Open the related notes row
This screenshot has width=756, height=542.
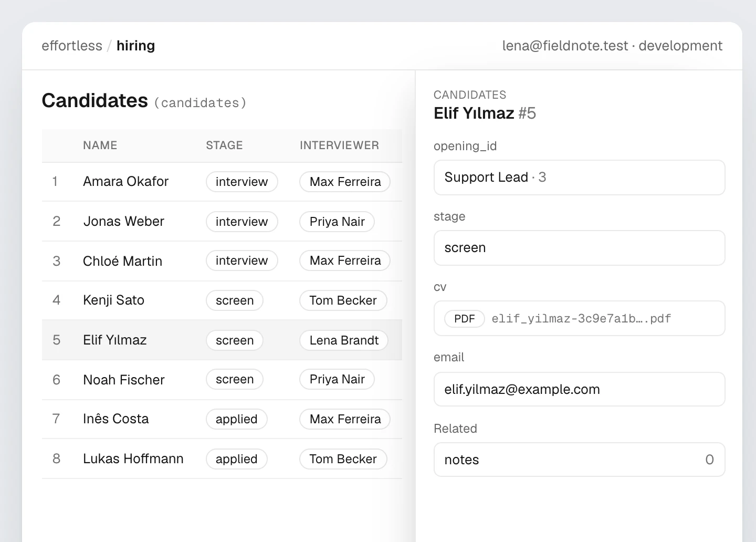(579, 460)
